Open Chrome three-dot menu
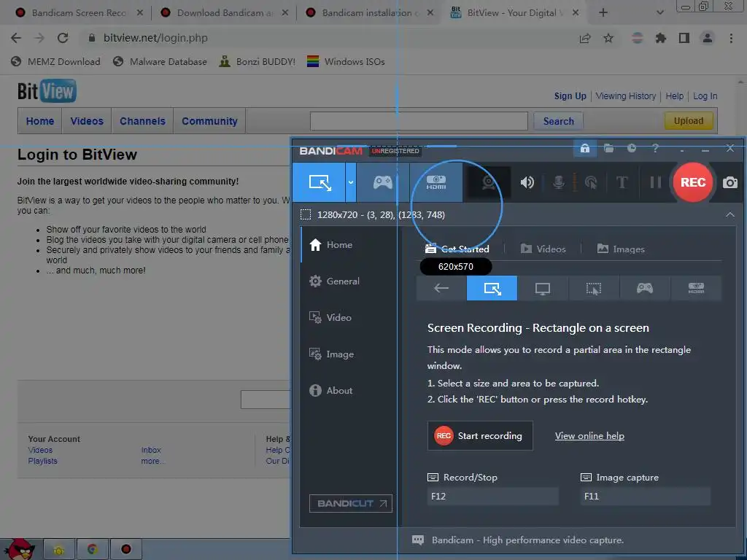 (x=731, y=38)
